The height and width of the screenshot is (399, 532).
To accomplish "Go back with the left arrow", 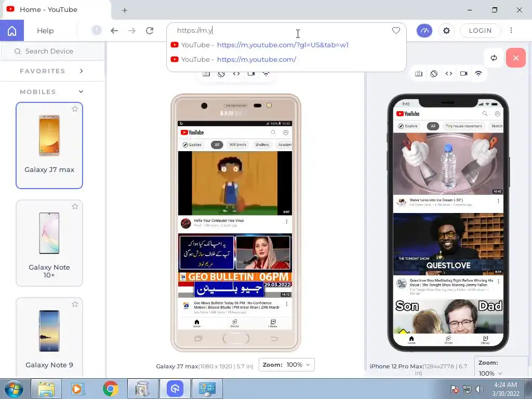I will (x=114, y=31).
